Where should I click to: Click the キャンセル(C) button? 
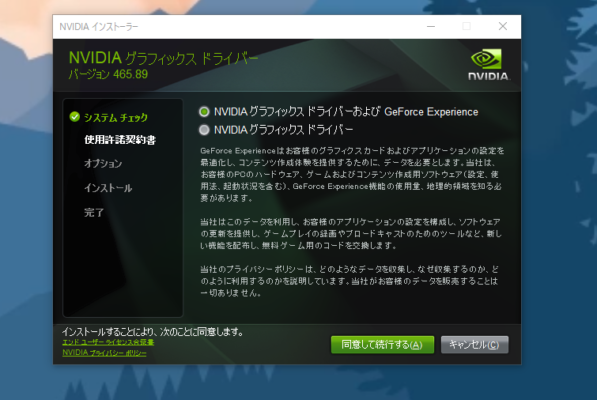tap(474, 345)
